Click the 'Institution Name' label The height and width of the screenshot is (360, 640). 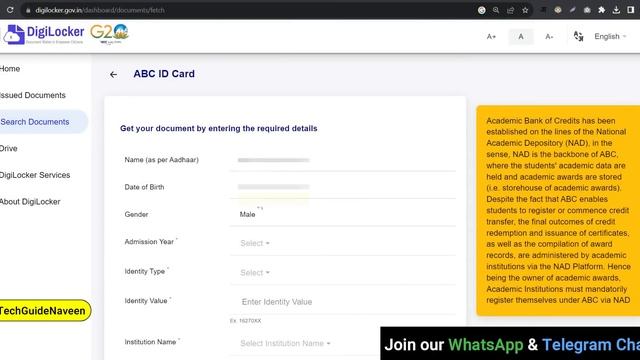click(150, 342)
